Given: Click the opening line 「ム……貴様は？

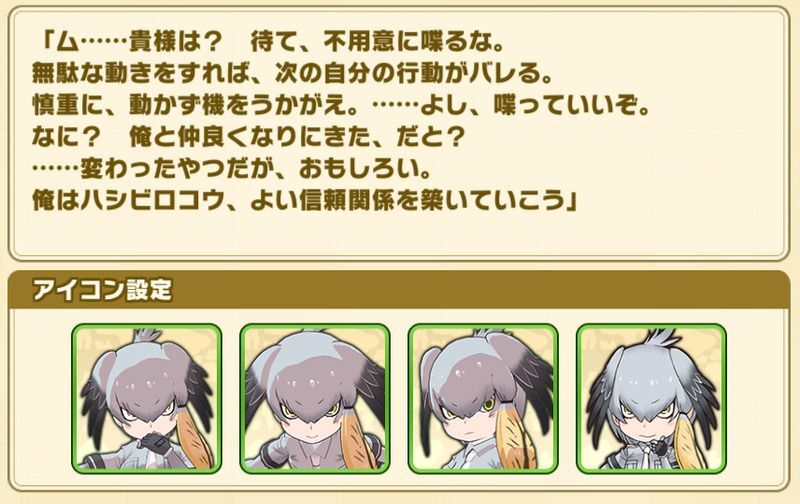Looking at the screenshot, I should 133,43.
